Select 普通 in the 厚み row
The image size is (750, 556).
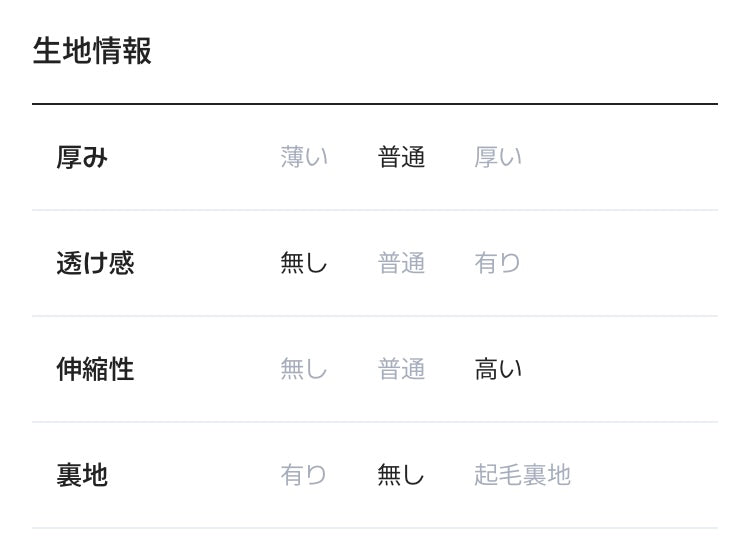(401, 158)
